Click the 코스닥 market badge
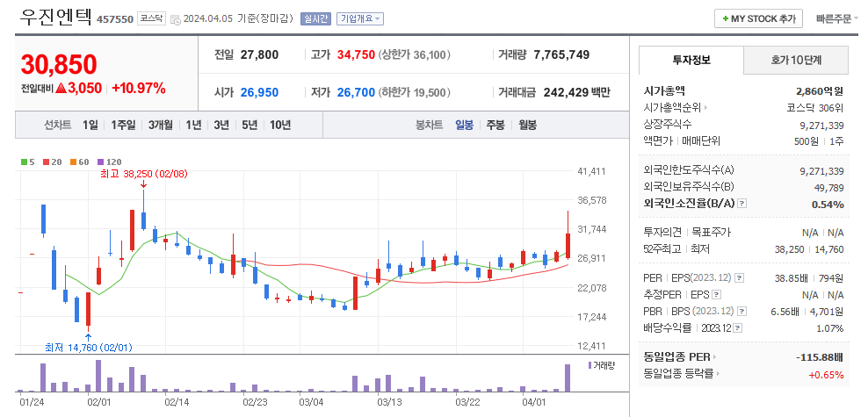This screenshot has width=868, height=417. click(x=151, y=18)
